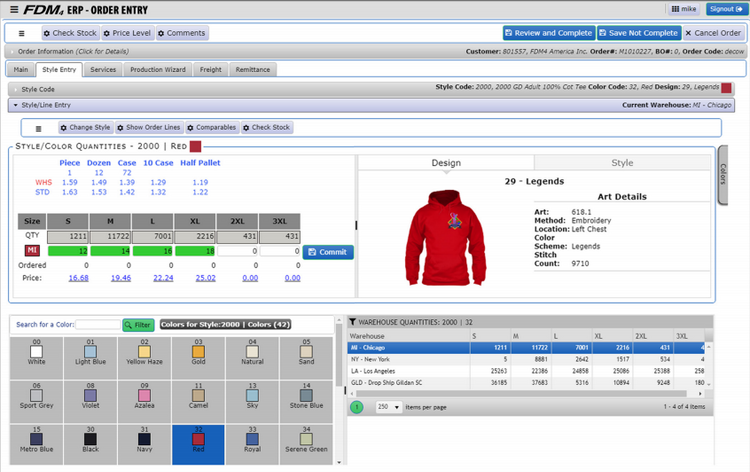Viewport: 750px width, 472px height.
Task: Click Check Stock in style/line toolbar
Action: pos(266,128)
